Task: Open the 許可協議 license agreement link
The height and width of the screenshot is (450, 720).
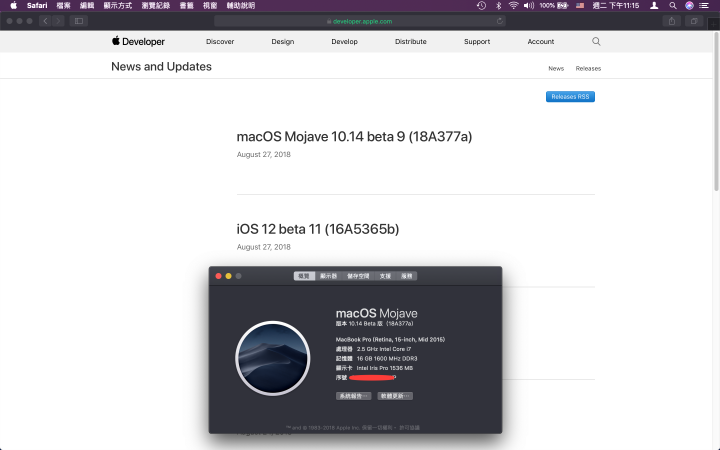Action: (409, 428)
